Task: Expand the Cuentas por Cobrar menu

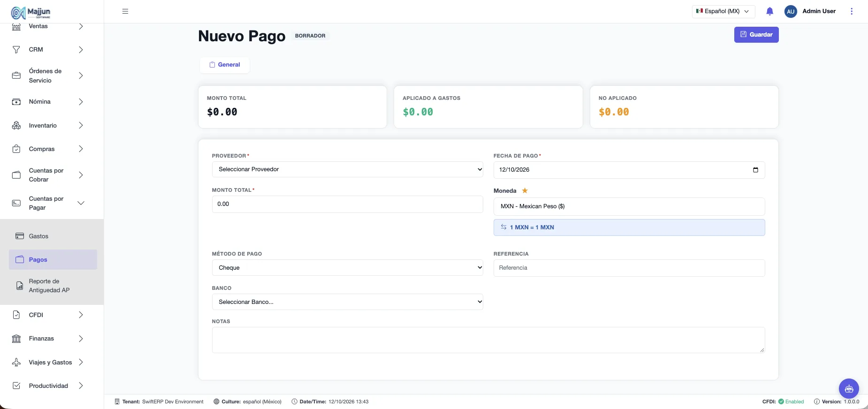Action: pos(81,175)
